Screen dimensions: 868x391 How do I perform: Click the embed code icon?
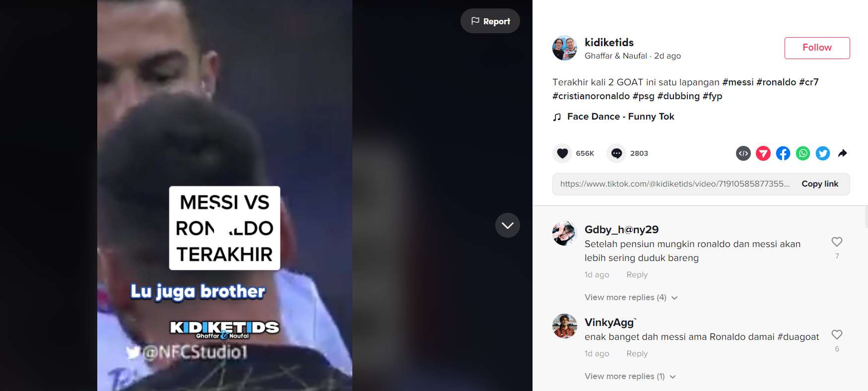743,153
